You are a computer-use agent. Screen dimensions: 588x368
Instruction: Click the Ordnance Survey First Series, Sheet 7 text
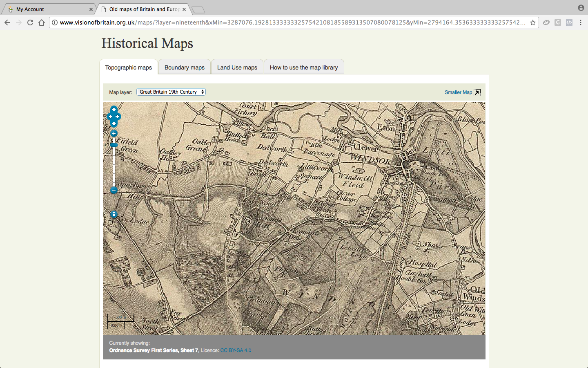[154, 350]
